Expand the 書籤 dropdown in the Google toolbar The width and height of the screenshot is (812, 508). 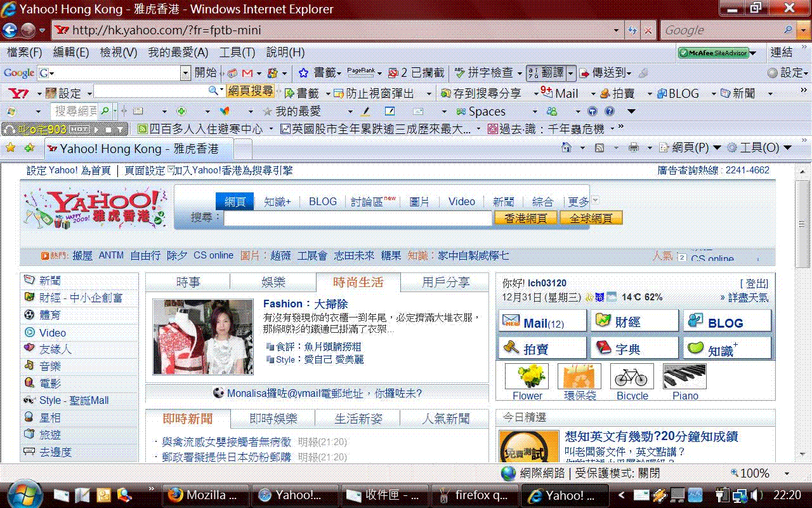point(339,73)
